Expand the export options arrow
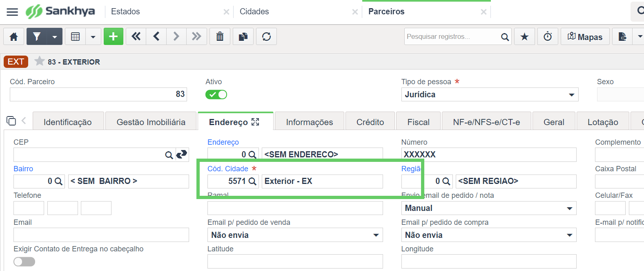This screenshot has width=644, height=271. [639, 37]
